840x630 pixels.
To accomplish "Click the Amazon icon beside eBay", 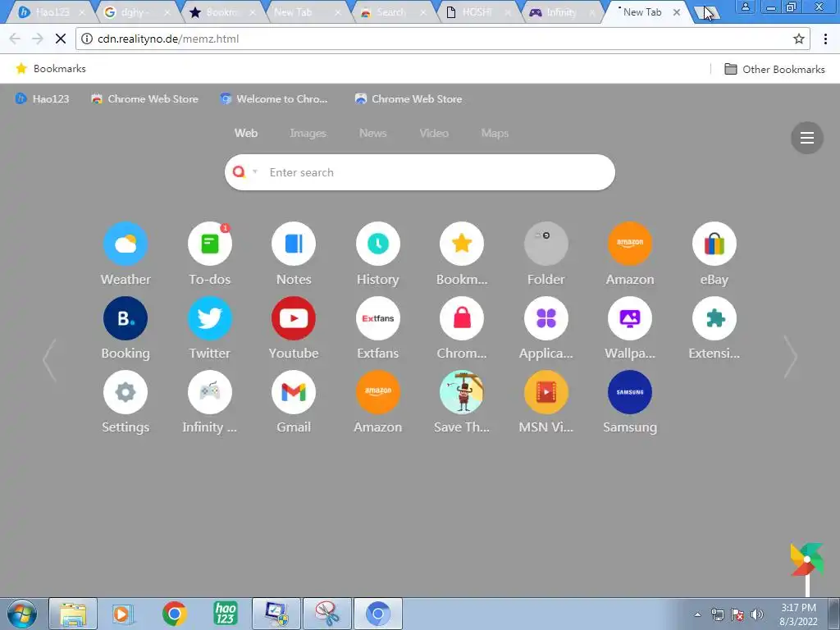I will point(630,244).
